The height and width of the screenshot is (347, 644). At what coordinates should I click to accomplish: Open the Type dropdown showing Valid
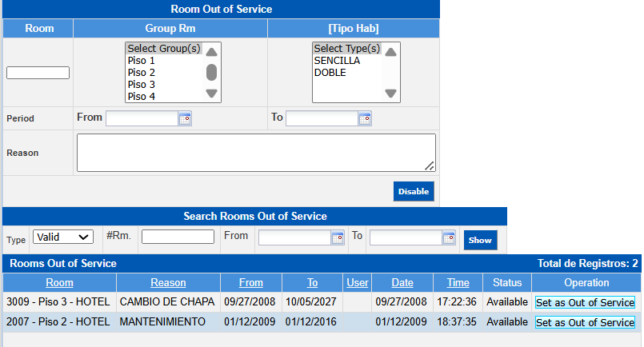click(63, 237)
